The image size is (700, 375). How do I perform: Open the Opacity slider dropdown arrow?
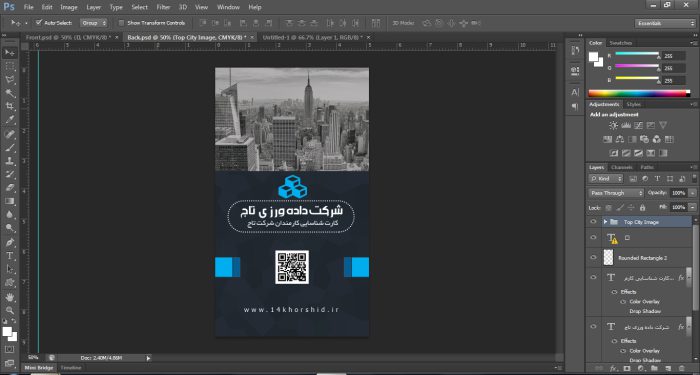pos(692,193)
